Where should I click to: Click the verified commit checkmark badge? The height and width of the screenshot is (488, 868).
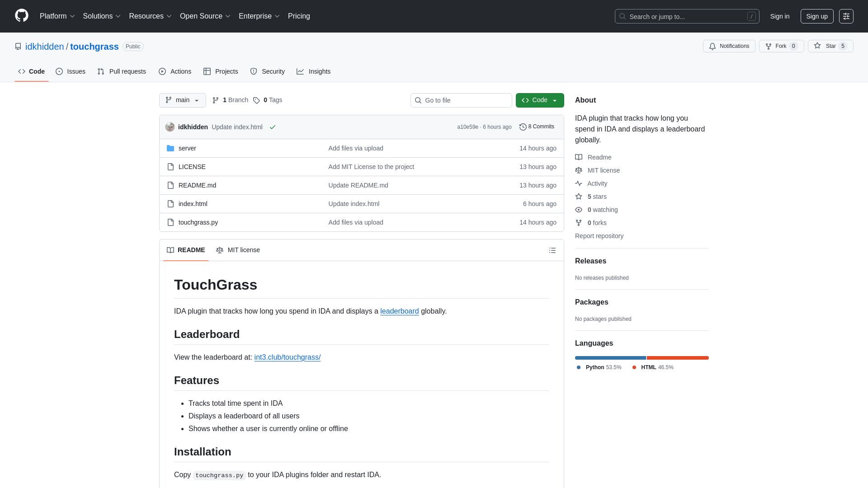pyautogui.click(x=272, y=127)
